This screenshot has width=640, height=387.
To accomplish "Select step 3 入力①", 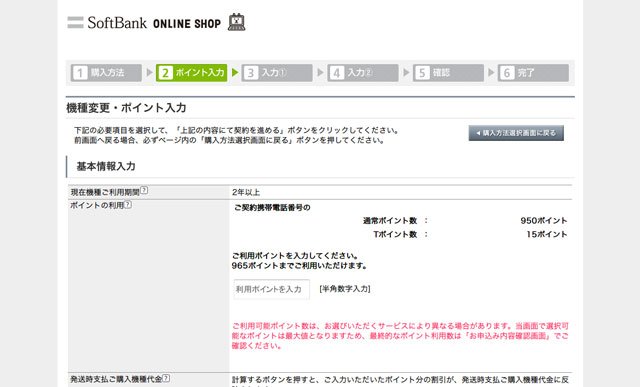I will (x=277, y=73).
